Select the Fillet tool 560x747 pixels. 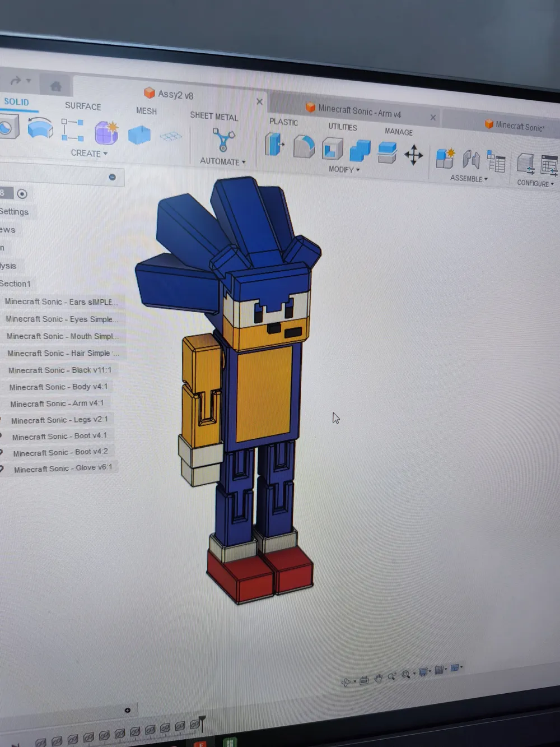(304, 146)
